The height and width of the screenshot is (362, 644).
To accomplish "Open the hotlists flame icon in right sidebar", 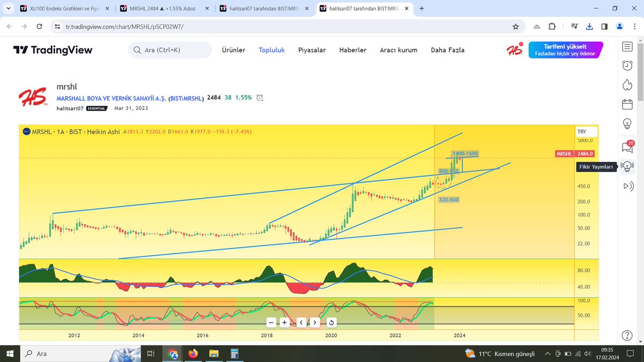I will pyautogui.click(x=627, y=85).
